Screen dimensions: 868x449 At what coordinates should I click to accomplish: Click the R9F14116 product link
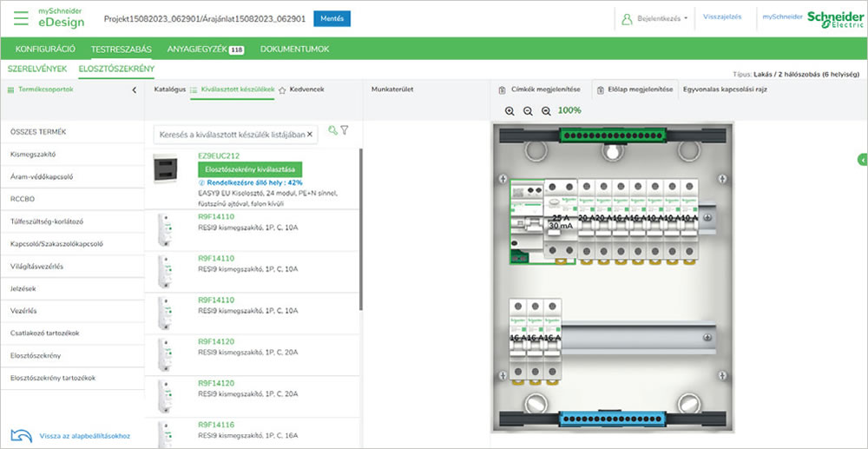pos(216,425)
